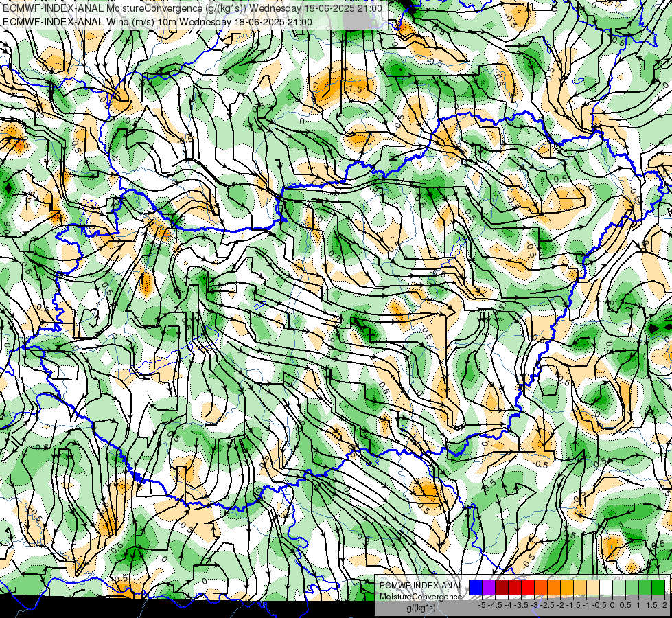Click the legend tick label -2

(x=559, y=605)
